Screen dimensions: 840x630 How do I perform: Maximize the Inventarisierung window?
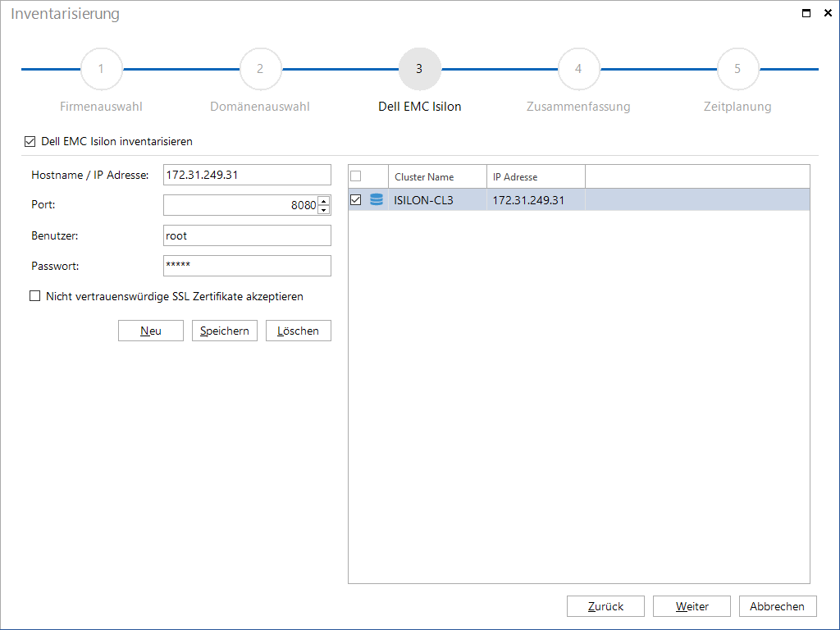click(x=806, y=13)
